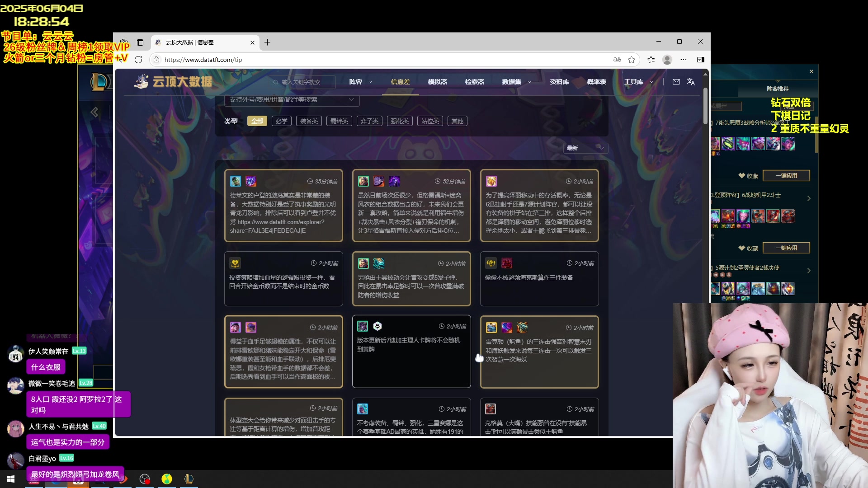Open the 支持外号/费用/拼音 search dropdown
868x488 pixels.
[292, 100]
